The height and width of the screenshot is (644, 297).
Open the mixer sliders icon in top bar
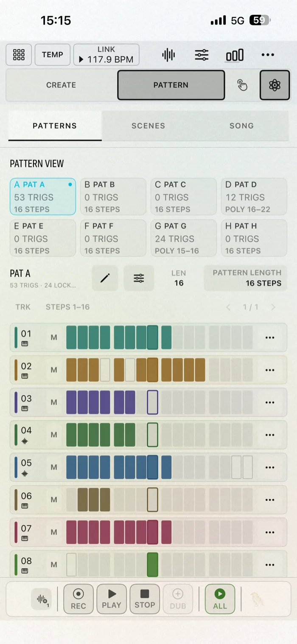(202, 55)
